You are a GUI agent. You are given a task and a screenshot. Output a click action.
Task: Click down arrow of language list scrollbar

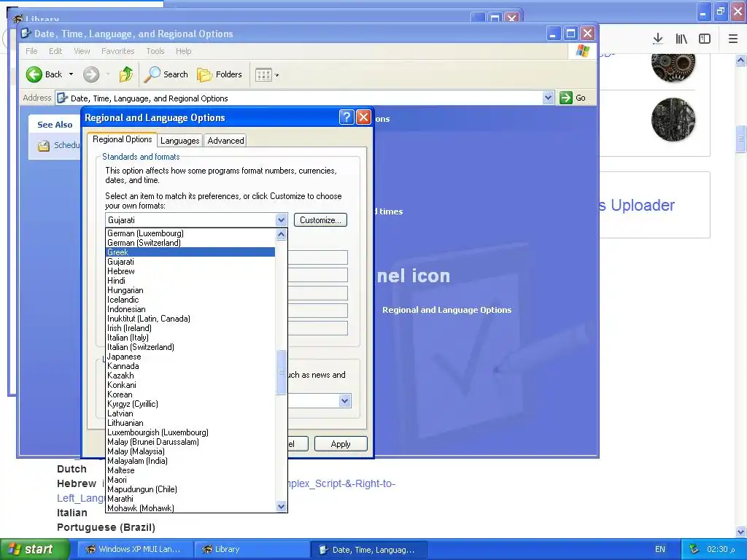click(281, 507)
